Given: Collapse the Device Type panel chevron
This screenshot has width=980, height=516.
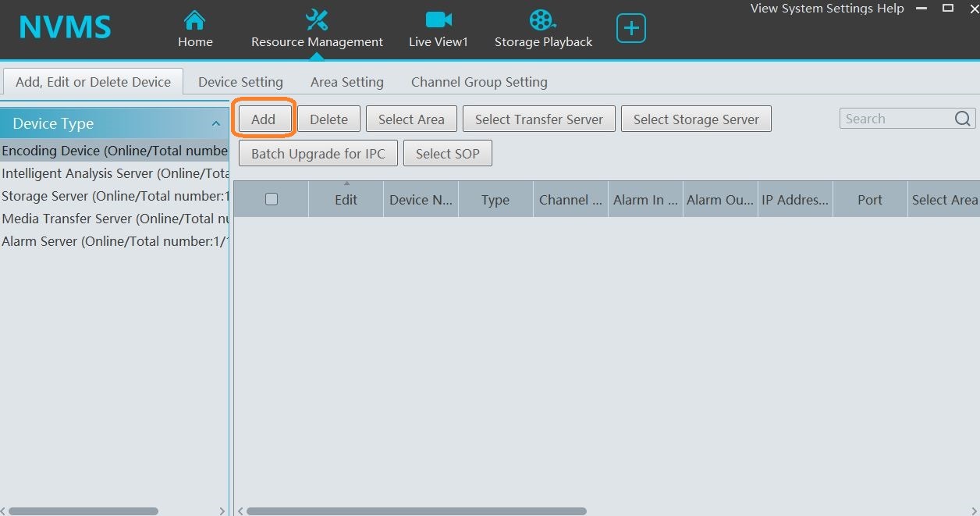Looking at the screenshot, I should coord(216,123).
